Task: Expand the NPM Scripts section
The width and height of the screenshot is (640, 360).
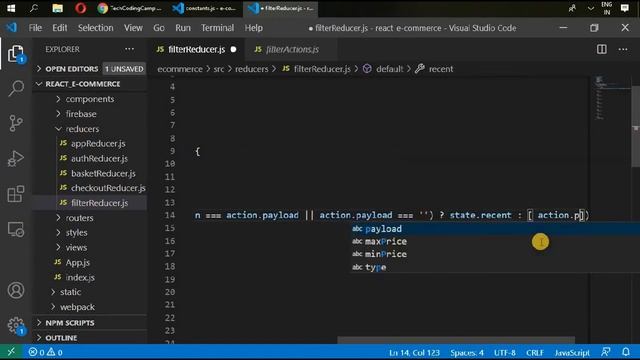Action: (x=90, y=322)
